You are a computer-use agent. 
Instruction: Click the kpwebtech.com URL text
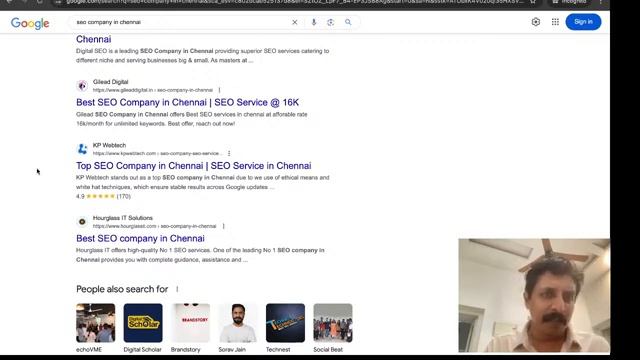tap(157, 153)
